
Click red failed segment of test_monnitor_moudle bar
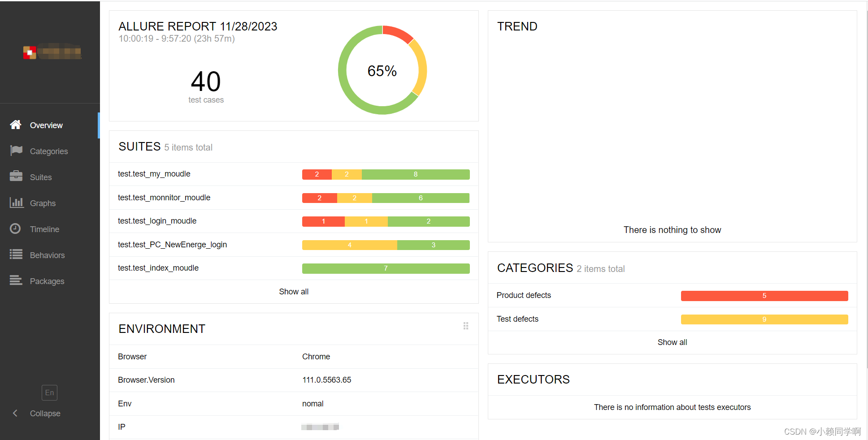click(320, 198)
